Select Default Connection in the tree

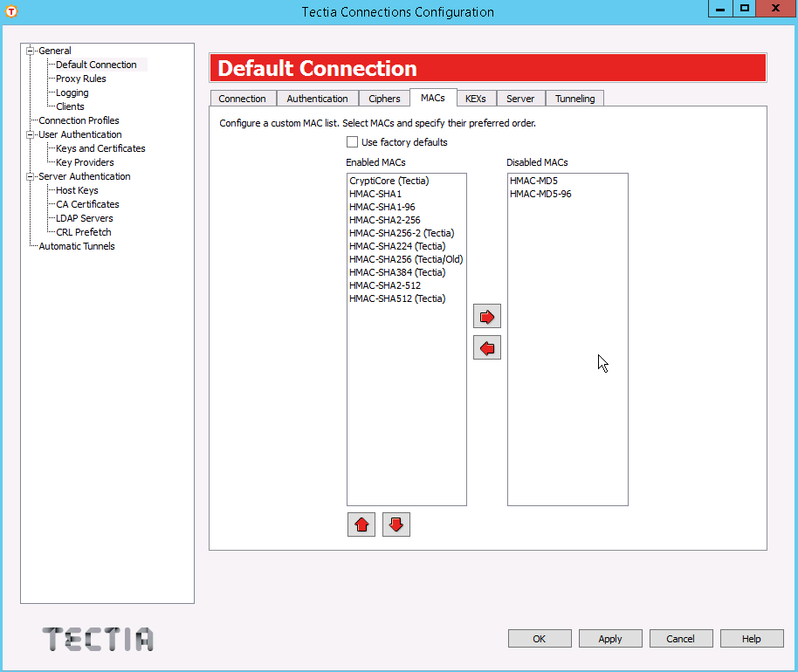96,65
